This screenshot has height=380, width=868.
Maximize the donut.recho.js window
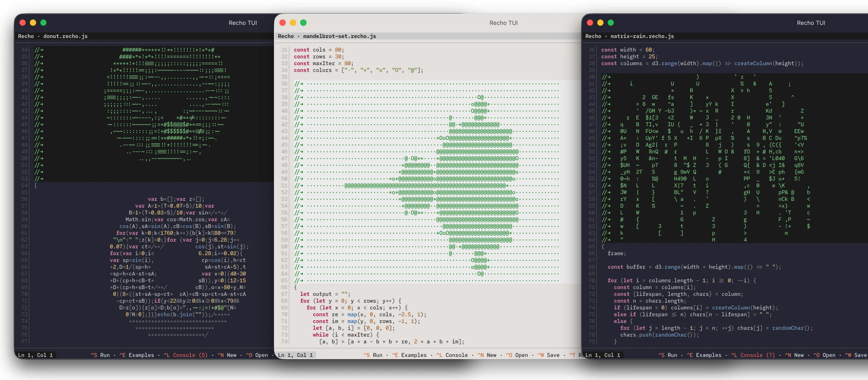tap(43, 23)
